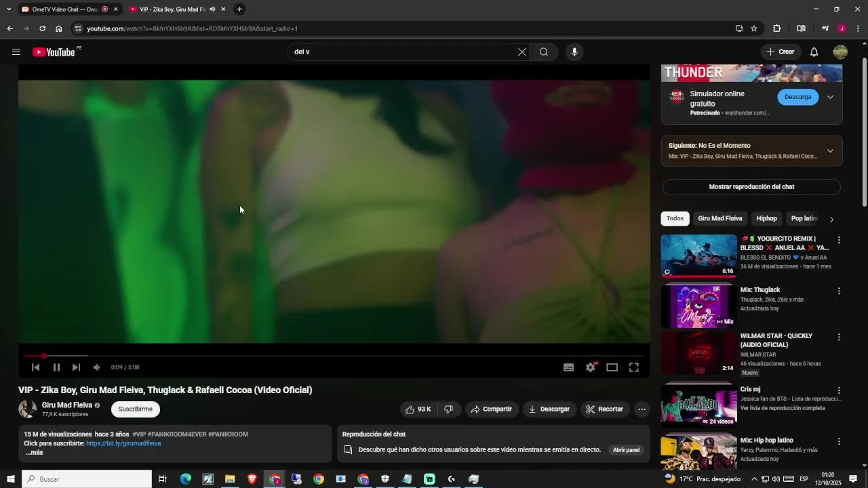Open options menu for Cris mj playlist
The height and width of the screenshot is (488, 868).
839,390
